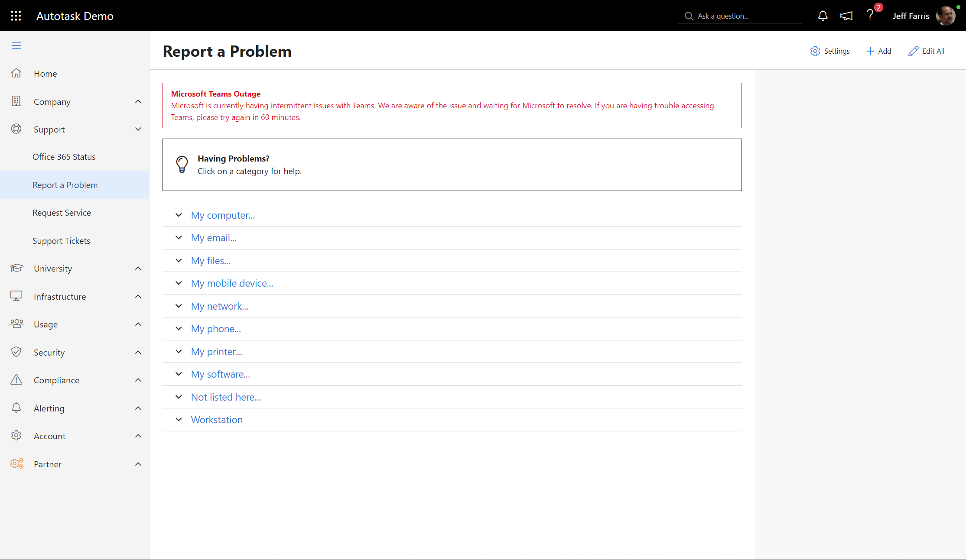Click the Security shield icon
This screenshot has width=966, height=560.
tap(16, 352)
